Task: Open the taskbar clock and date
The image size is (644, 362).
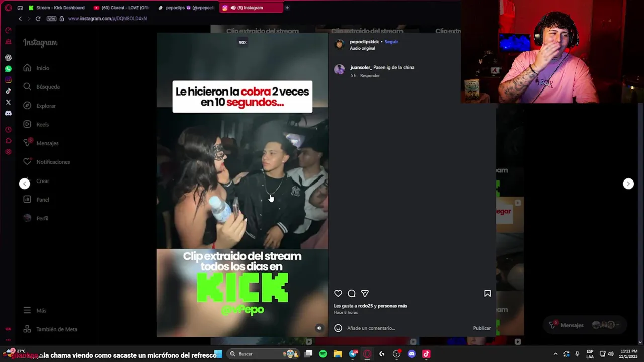Action: pyautogui.click(x=628, y=354)
